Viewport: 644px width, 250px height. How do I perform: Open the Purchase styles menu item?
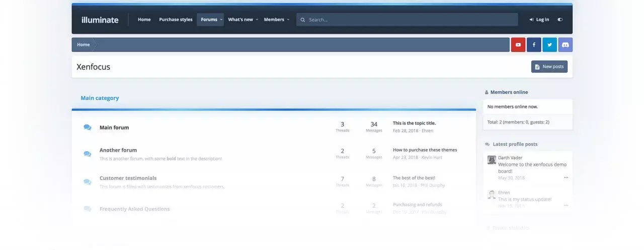pyautogui.click(x=176, y=20)
